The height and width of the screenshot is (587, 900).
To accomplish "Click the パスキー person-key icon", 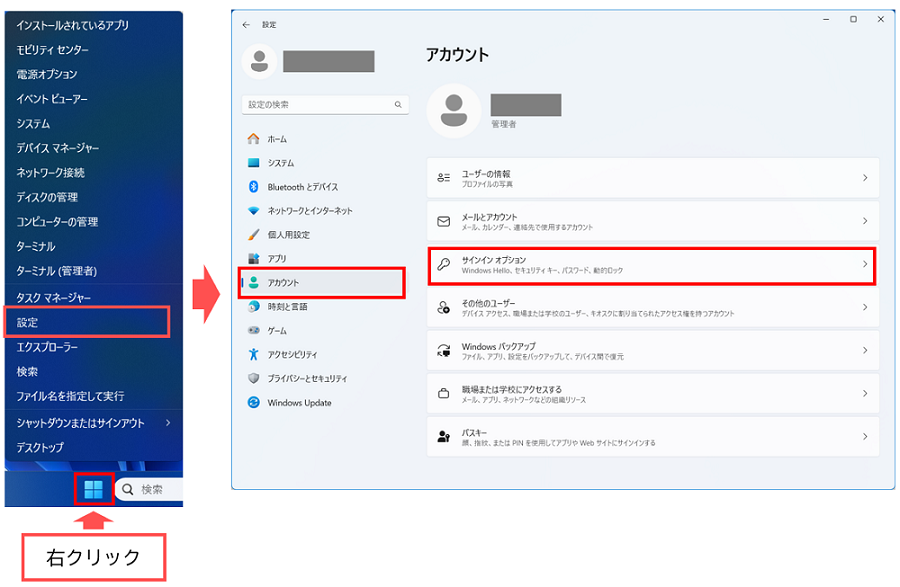I will point(444,437).
